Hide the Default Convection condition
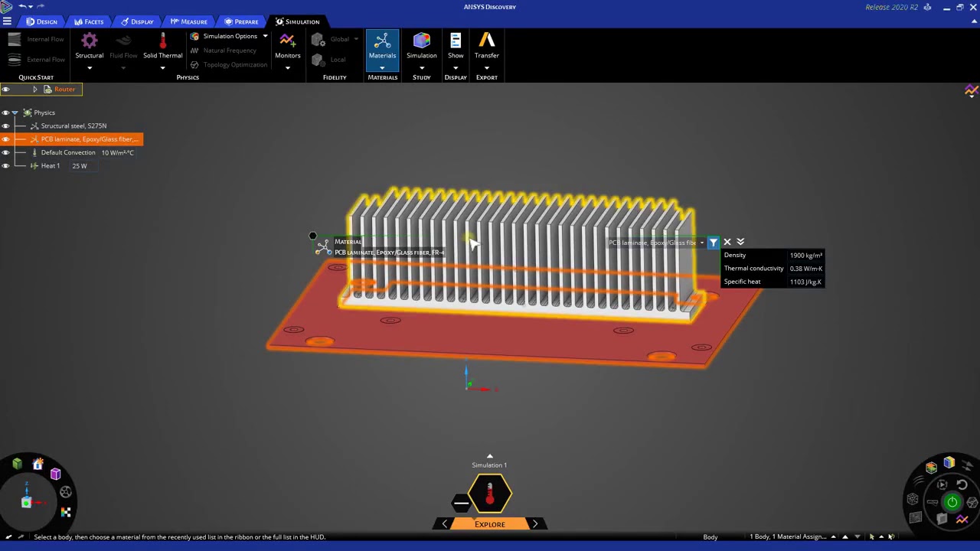The width and height of the screenshot is (980, 551). tap(5, 152)
